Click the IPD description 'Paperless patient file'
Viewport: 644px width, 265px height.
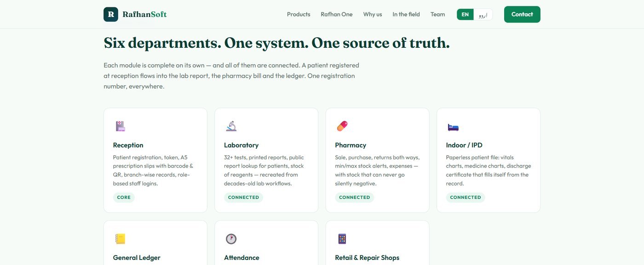click(x=489, y=170)
